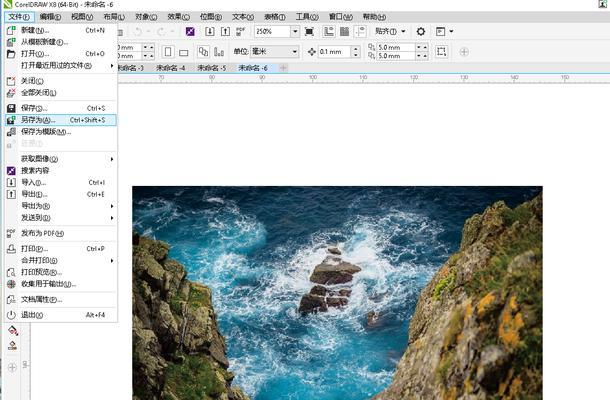Click the All Pages layout icon
The image size is (610, 400).
[x=203, y=52]
